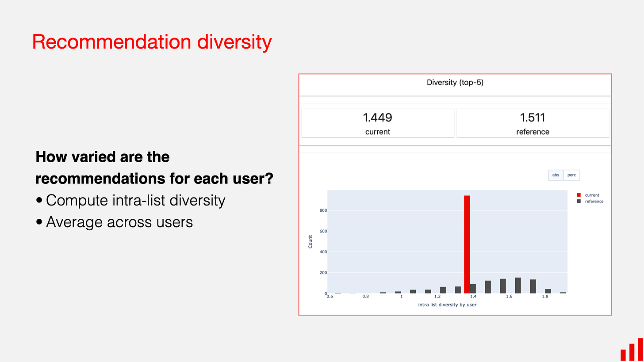644x362 pixels.
Task: Click the red bar-chart logo bottom right
Action: (632, 351)
